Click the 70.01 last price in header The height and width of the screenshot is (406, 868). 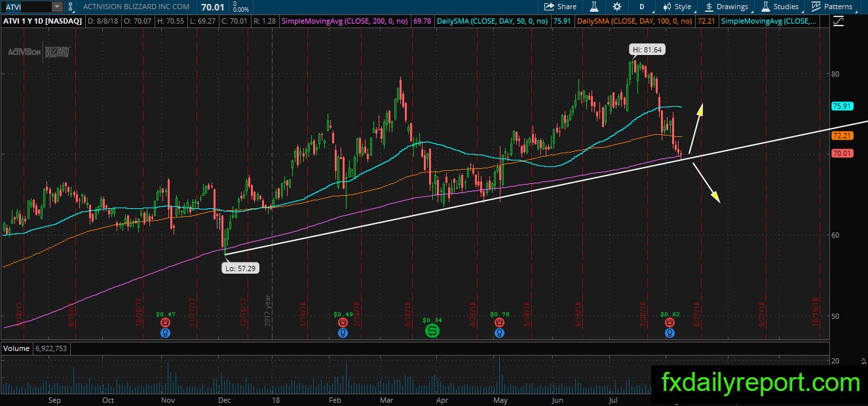click(214, 7)
